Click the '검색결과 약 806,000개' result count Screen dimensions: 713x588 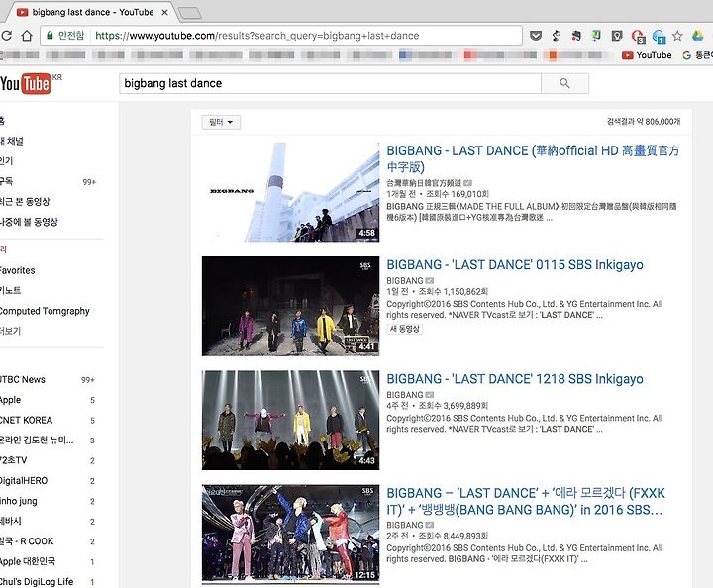(644, 122)
